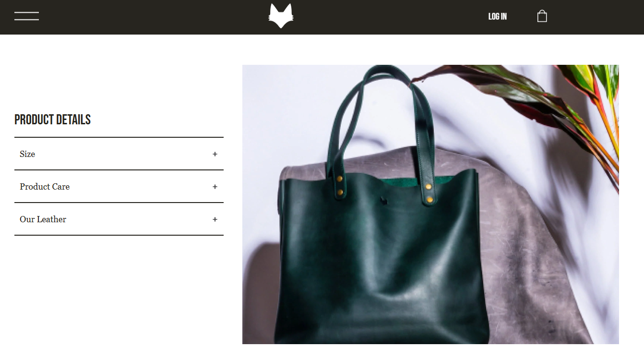
Task: Click the LOG IN link
Action: 498,16
